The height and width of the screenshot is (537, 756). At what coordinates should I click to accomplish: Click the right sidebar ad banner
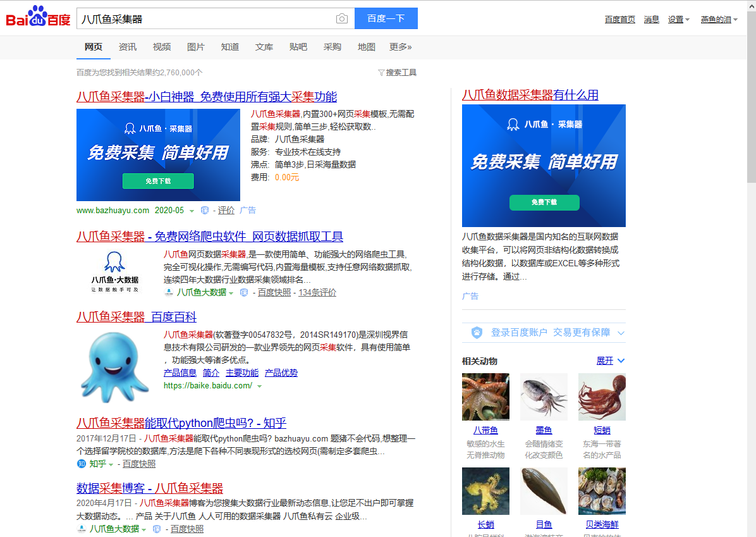(x=544, y=166)
